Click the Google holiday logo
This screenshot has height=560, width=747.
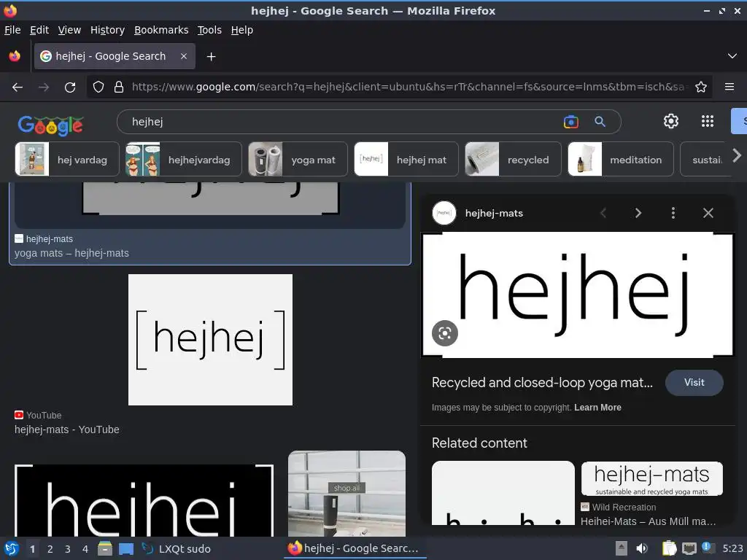pos(51,125)
